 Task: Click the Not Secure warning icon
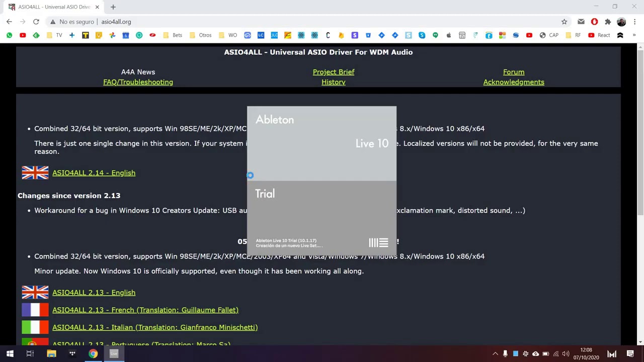52,22
